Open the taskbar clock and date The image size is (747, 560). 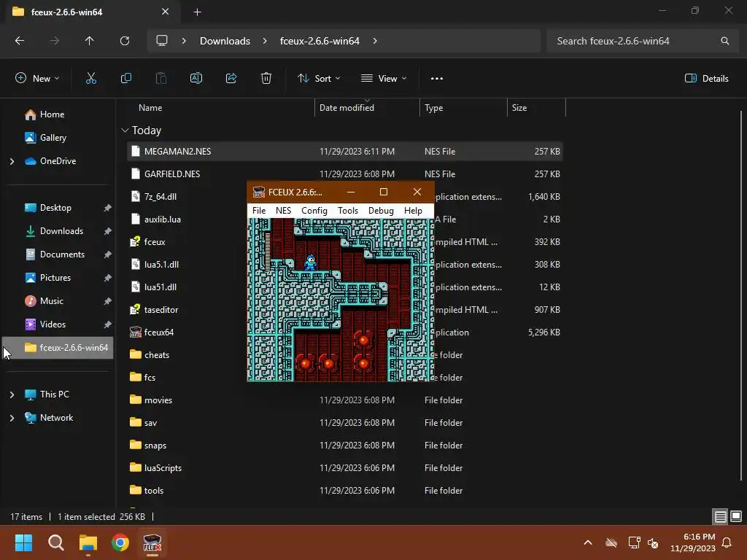(x=693, y=542)
